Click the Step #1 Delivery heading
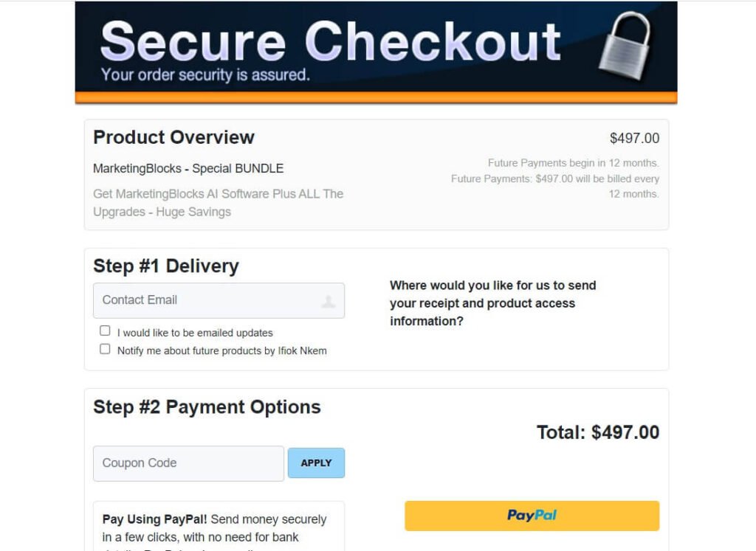This screenshot has width=756, height=551. coord(166,266)
